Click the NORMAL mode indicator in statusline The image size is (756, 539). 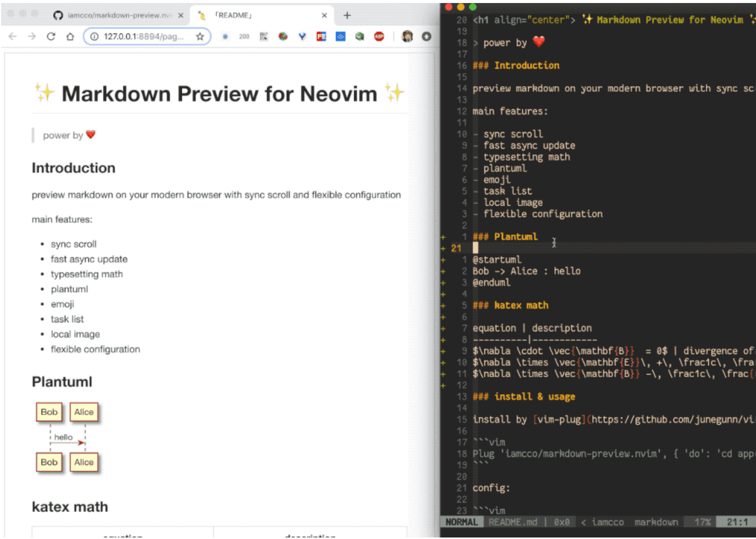[x=461, y=522]
